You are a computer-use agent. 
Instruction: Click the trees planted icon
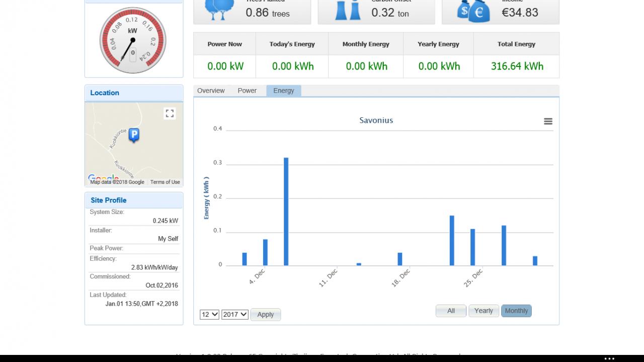[219, 9]
